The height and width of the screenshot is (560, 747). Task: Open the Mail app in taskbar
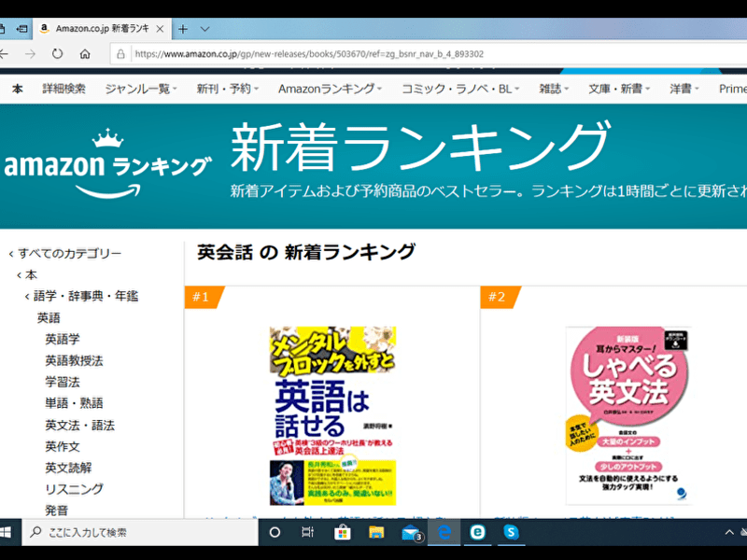click(410, 532)
